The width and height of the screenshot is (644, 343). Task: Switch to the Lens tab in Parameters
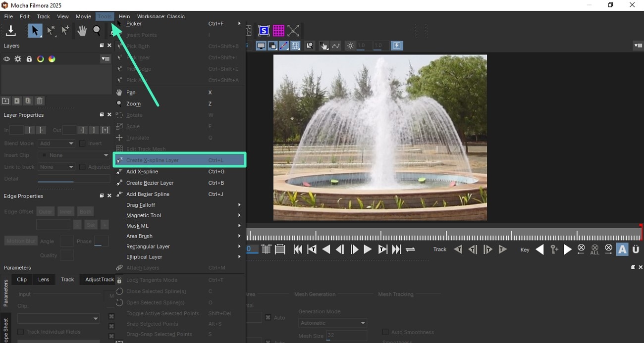[44, 279]
